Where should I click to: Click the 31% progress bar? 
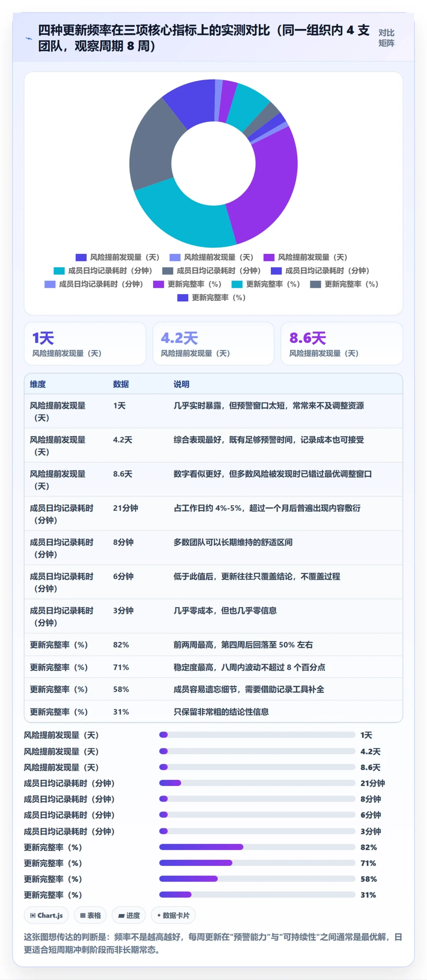257,895
